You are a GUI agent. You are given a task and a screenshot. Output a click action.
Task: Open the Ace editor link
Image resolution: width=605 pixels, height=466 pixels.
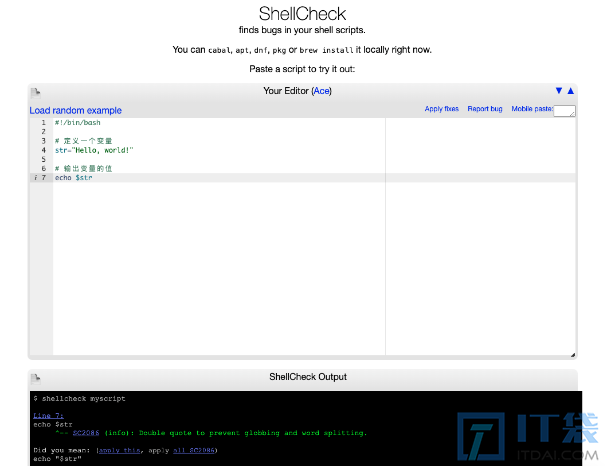(x=321, y=91)
